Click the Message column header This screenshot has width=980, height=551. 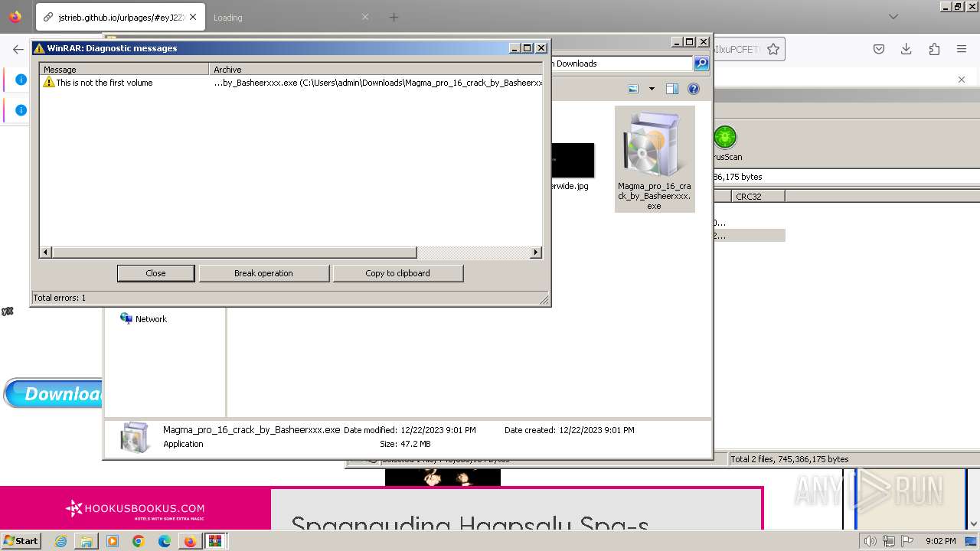[124, 69]
